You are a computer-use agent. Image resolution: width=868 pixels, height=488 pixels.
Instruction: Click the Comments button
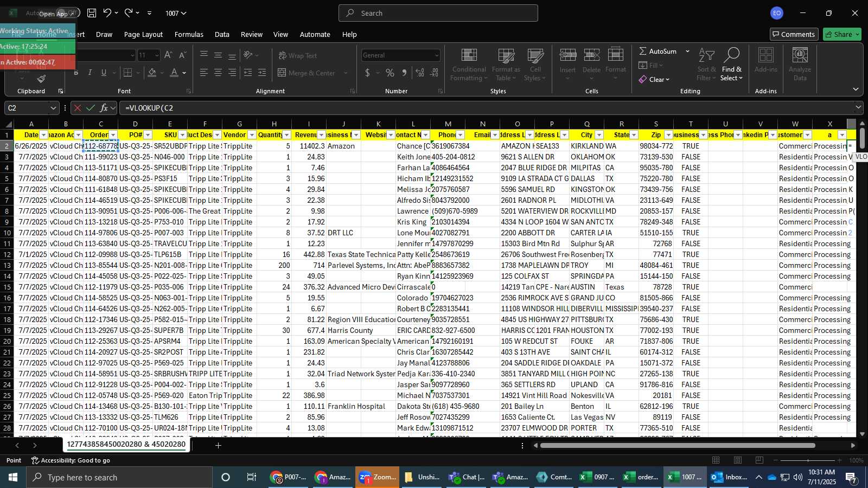tap(794, 34)
